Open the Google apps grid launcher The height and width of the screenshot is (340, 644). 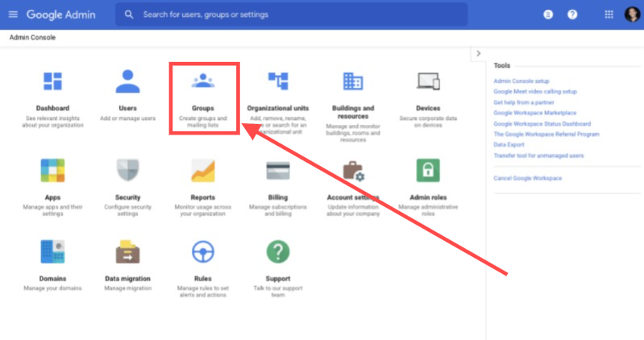point(609,15)
